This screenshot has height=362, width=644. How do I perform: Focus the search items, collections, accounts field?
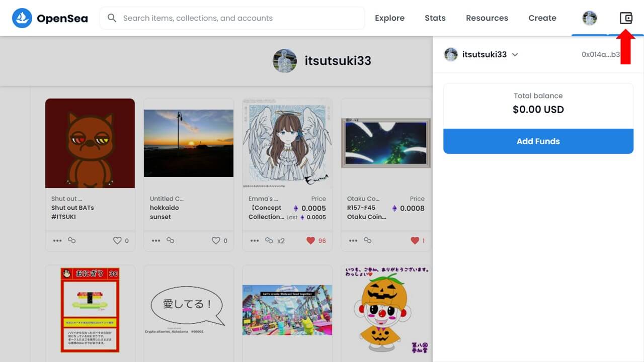click(232, 18)
